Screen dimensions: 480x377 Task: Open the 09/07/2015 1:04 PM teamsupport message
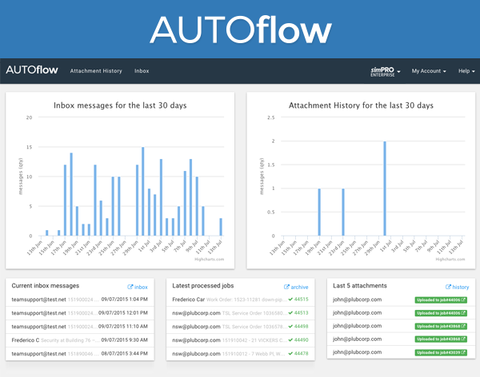80,299
